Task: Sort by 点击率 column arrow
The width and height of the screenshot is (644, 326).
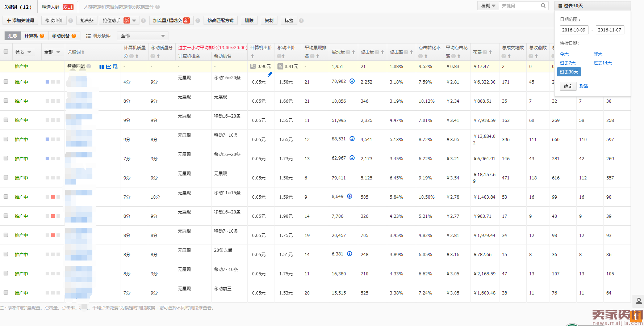Action: coord(411,52)
